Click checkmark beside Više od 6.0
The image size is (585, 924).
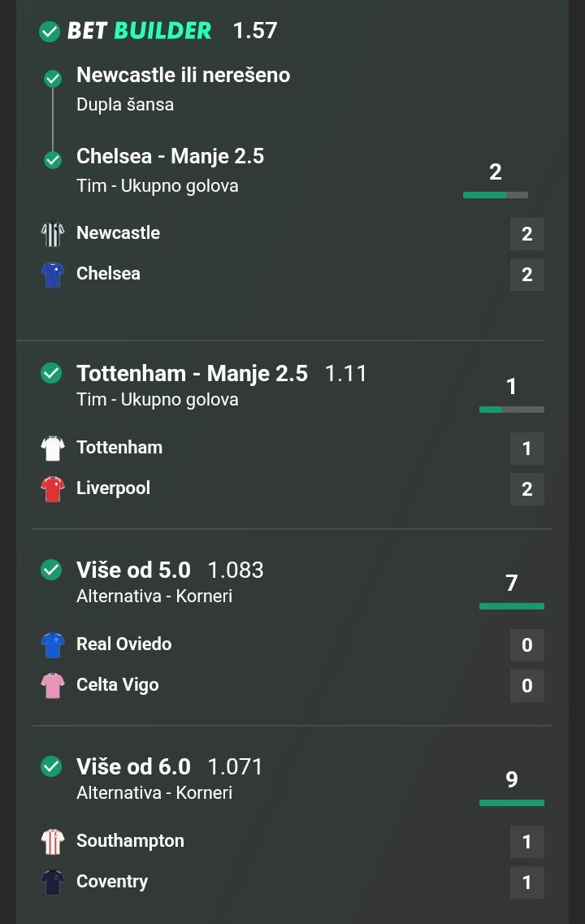(x=51, y=766)
